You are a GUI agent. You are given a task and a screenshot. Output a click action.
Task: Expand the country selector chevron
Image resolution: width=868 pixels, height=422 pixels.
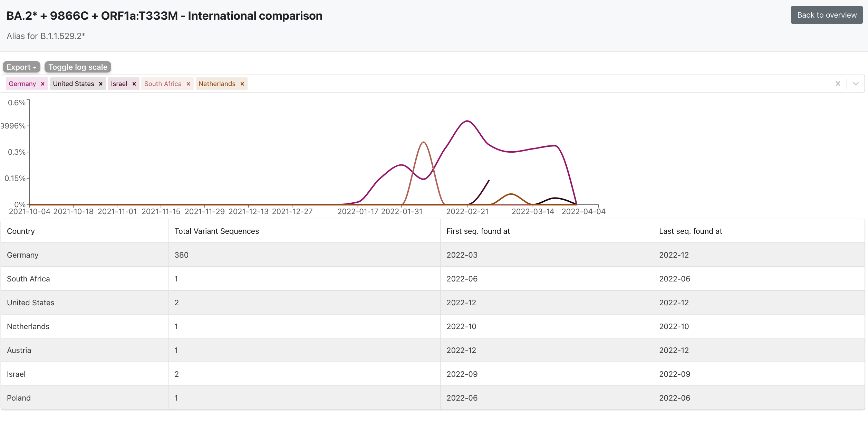click(856, 84)
